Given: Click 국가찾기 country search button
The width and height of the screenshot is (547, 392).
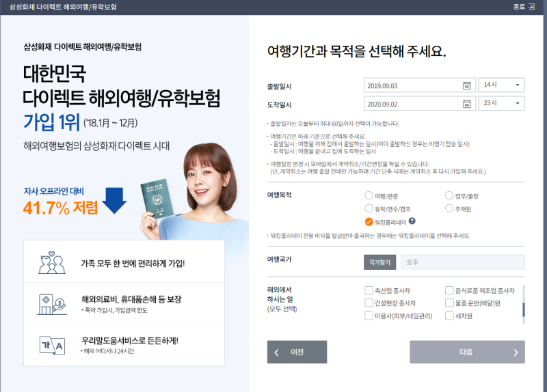Looking at the screenshot, I should pyautogui.click(x=380, y=262).
